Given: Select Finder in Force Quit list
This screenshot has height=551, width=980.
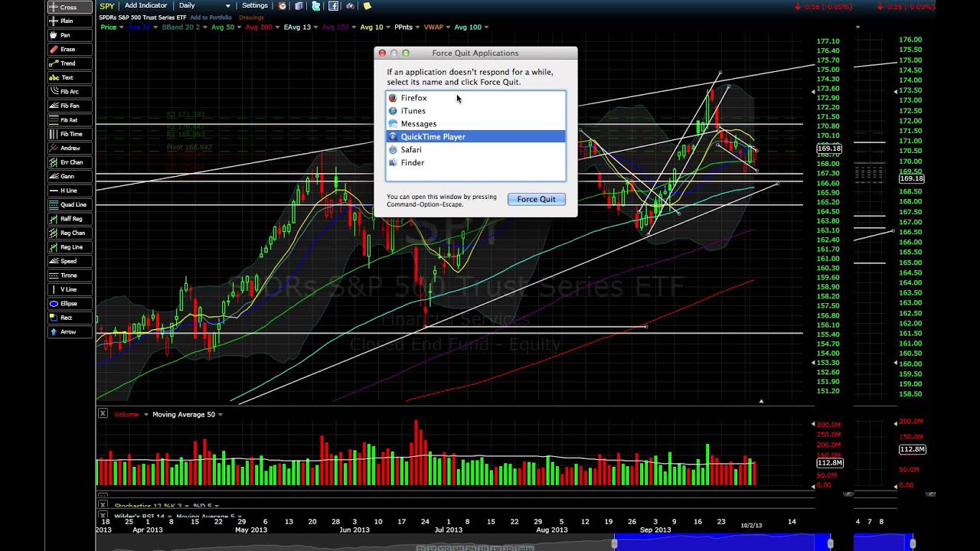Looking at the screenshot, I should [x=475, y=163].
